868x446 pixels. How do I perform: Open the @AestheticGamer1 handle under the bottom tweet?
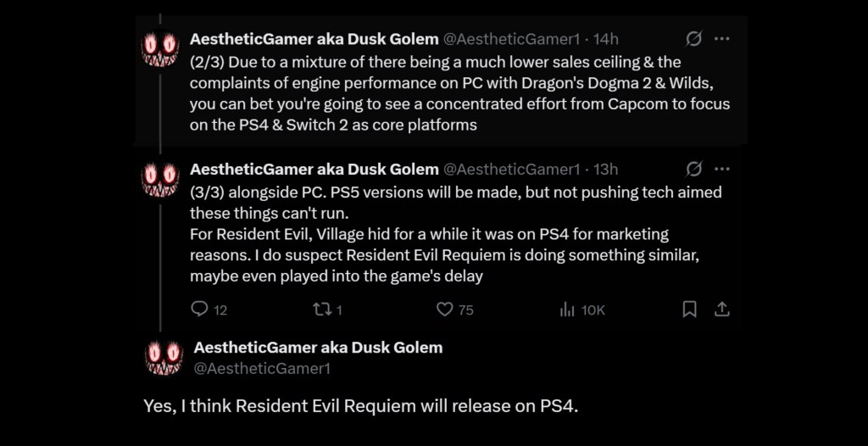262,369
